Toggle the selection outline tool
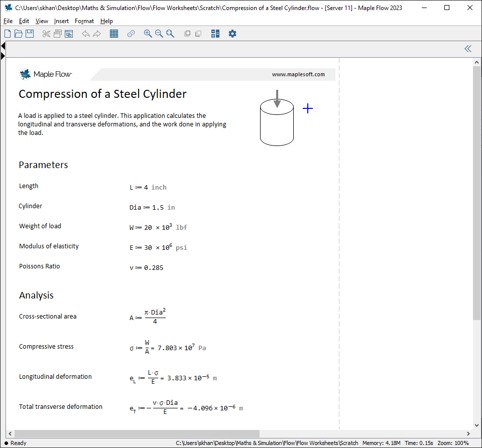The height and width of the screenshot is (448, 482). coord(187,34)
